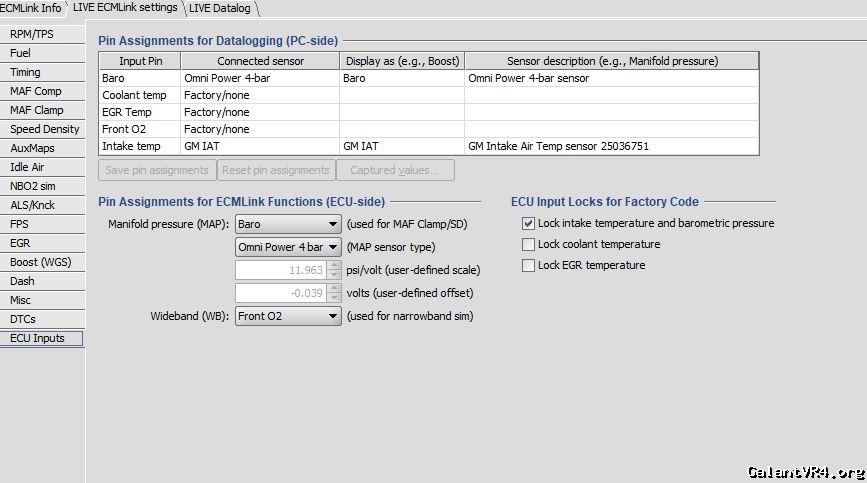Switch to ECMLink Info tab
The height and width of the screenshot is (483, 867).
tap(31, 8)
